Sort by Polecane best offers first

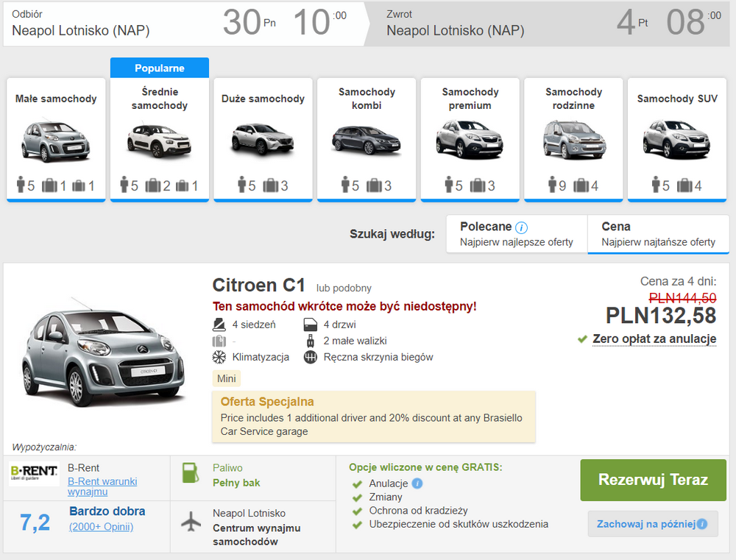pos(517,234)
